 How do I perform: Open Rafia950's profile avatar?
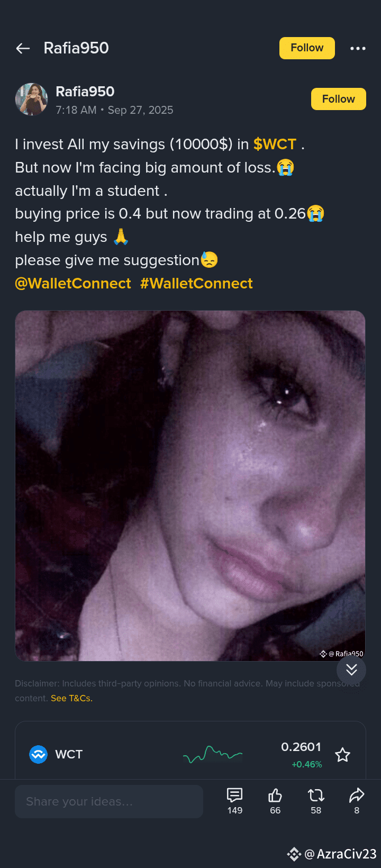(32, 99)
